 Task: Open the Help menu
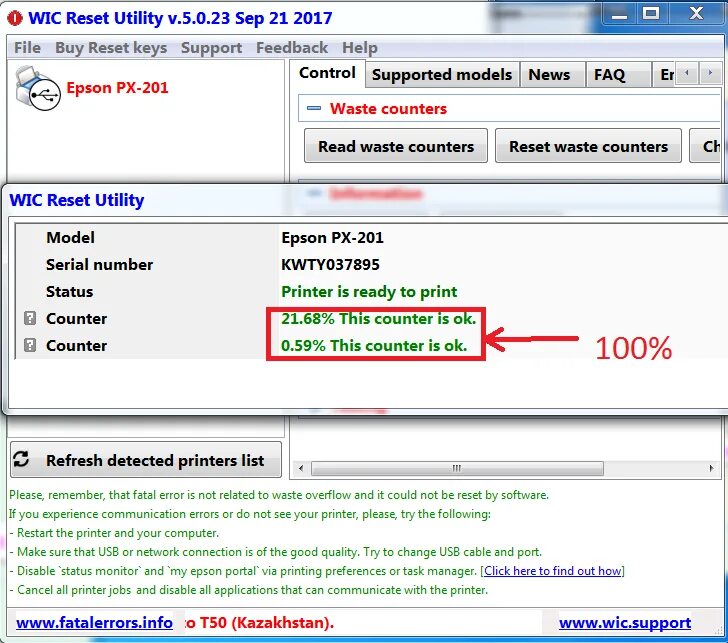tap(360, 47)
